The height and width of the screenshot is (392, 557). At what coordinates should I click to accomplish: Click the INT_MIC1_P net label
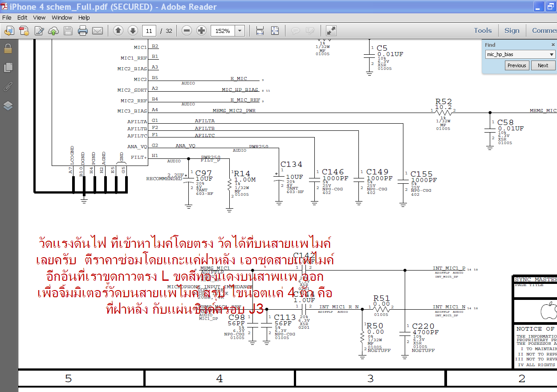[449, 268]
